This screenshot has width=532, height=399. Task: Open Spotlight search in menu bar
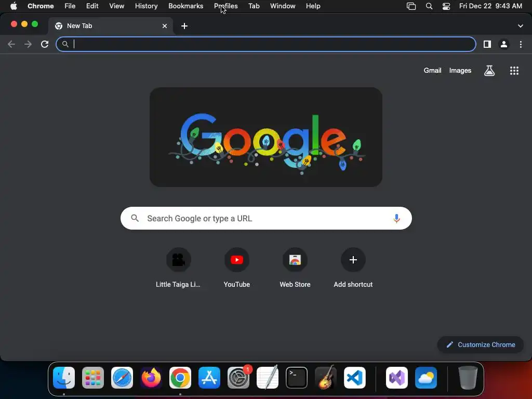coord(429,6)
